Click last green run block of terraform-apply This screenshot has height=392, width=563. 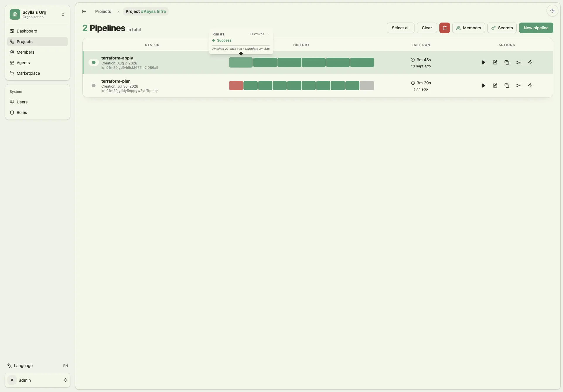362,62
